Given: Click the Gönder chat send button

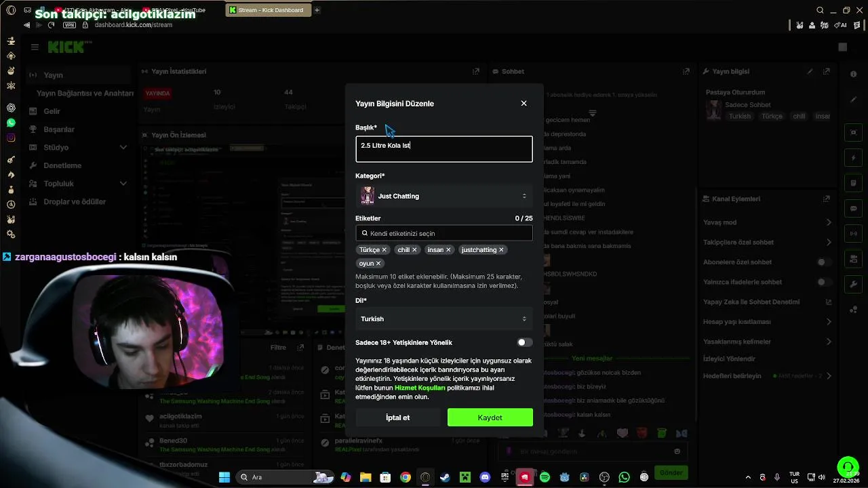Looking at the screenshot, I should [x=671, y=472].
